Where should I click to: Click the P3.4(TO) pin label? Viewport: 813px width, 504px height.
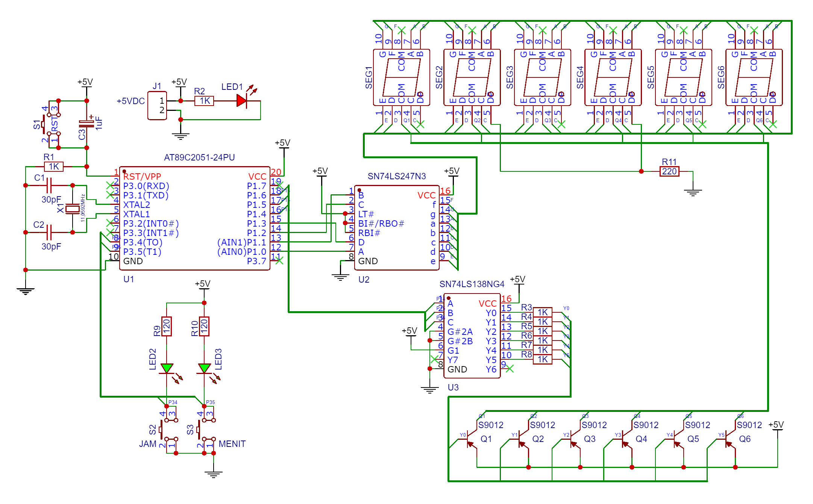click(143, 242)
